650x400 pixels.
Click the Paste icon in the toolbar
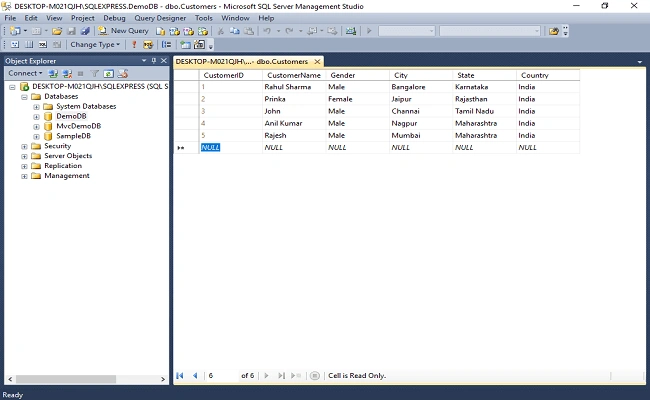point(249,31)
